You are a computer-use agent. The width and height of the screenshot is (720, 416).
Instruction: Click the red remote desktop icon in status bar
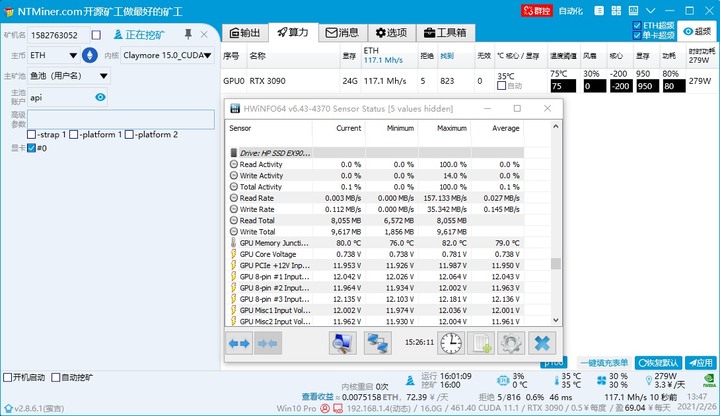(x=338, y=408)
